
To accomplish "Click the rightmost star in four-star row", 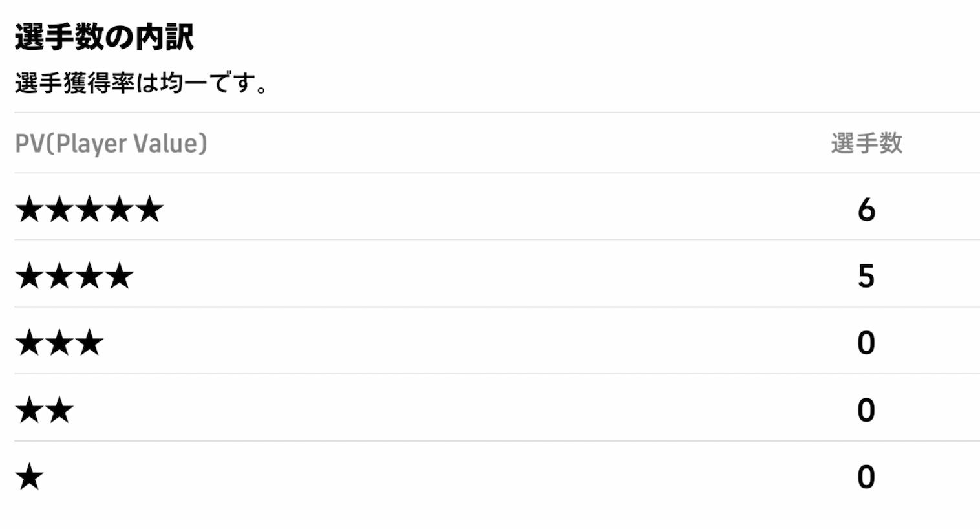I will pyautogui.click(x=120, y=276).
